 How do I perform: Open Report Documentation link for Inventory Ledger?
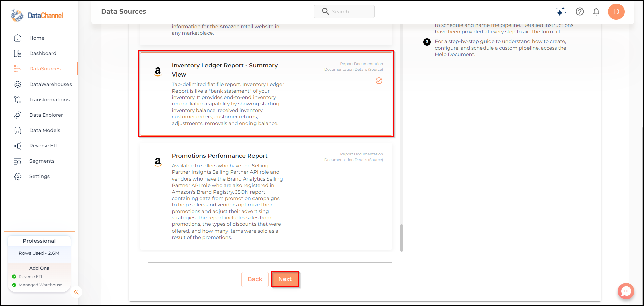[x=362, y=64]
